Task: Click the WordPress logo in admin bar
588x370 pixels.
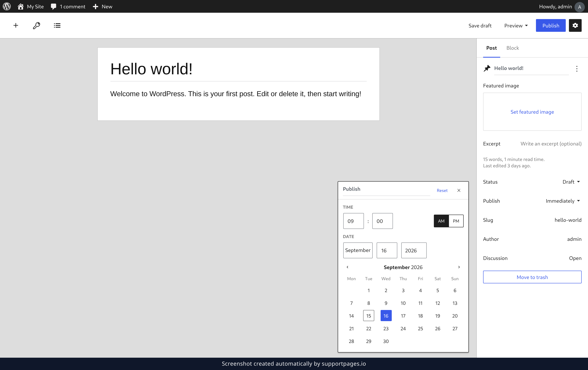Action: (x=7, y=6)
